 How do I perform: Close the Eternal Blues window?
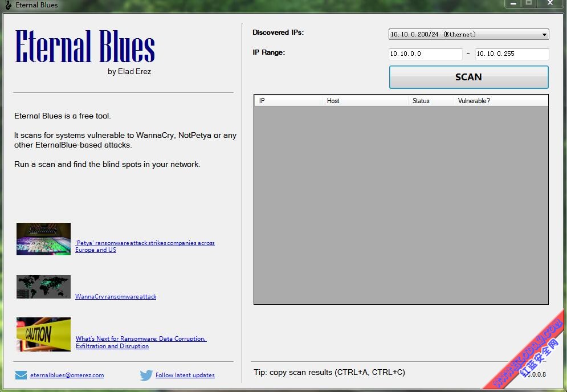coord(550,3)
